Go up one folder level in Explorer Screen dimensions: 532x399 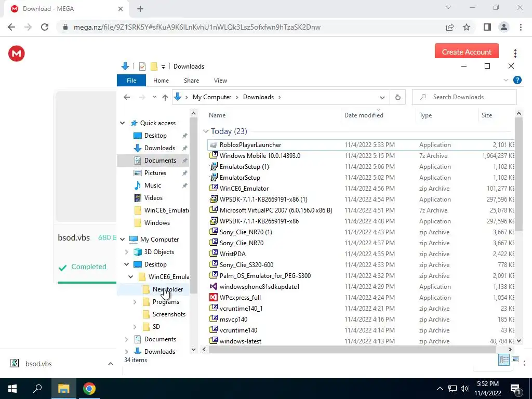(165, 97)
